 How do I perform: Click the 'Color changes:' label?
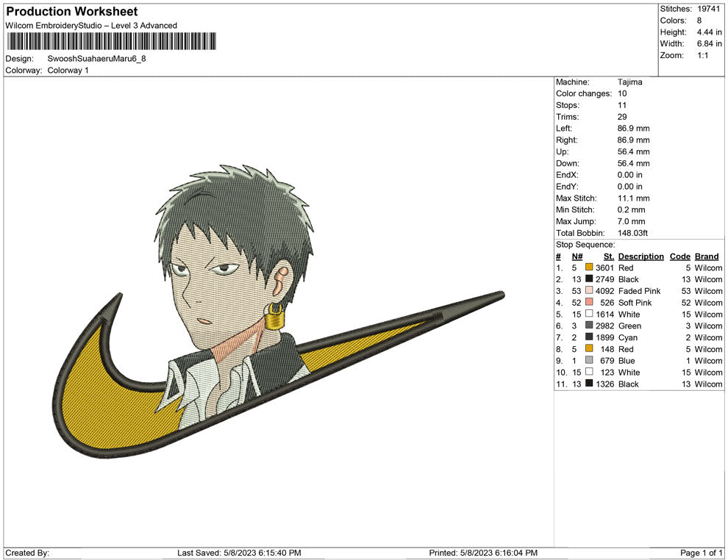click(584, 93)
